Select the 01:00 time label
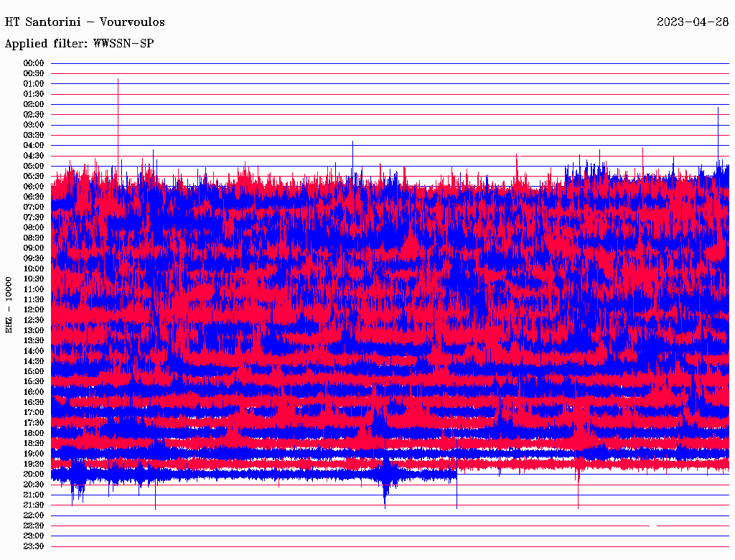Image resolution: width=735 pixels, height=560 pixels. pyautogui.click(x=34, y=84)
